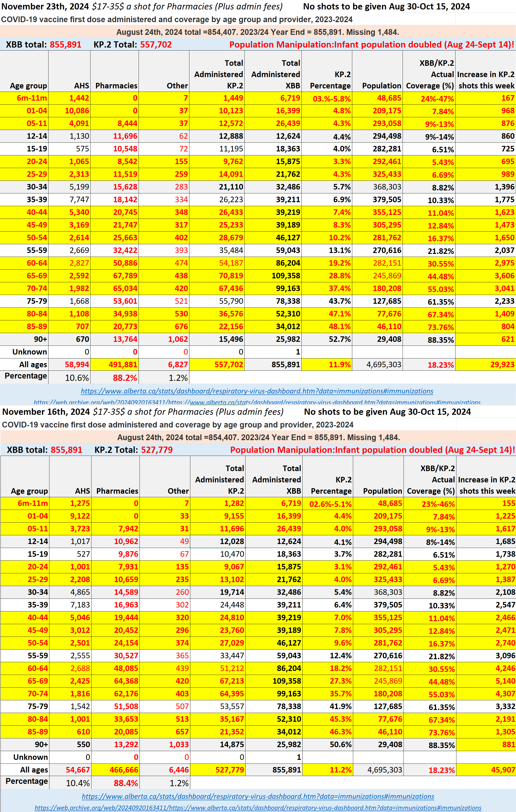Click the "KP.2 Total: 557,702" heading
Image resolution: width=516 pixels, height=812 pixels.
[133, 45]
